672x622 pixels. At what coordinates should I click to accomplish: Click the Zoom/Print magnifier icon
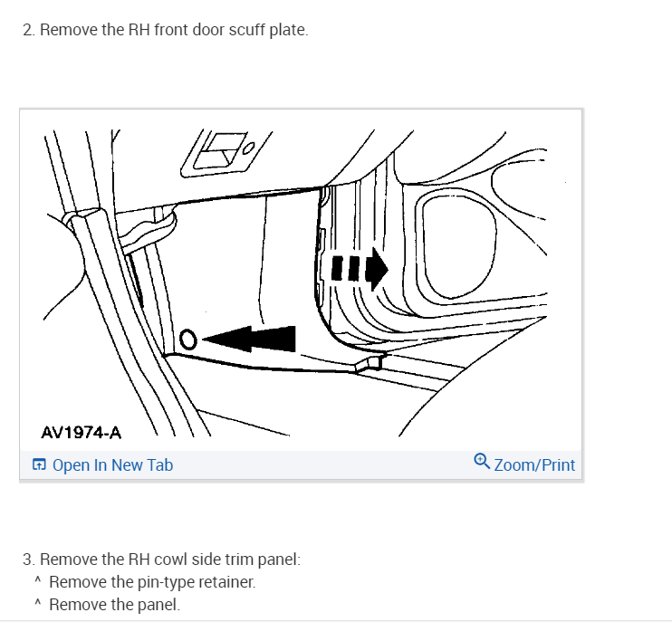click(482, 462)
